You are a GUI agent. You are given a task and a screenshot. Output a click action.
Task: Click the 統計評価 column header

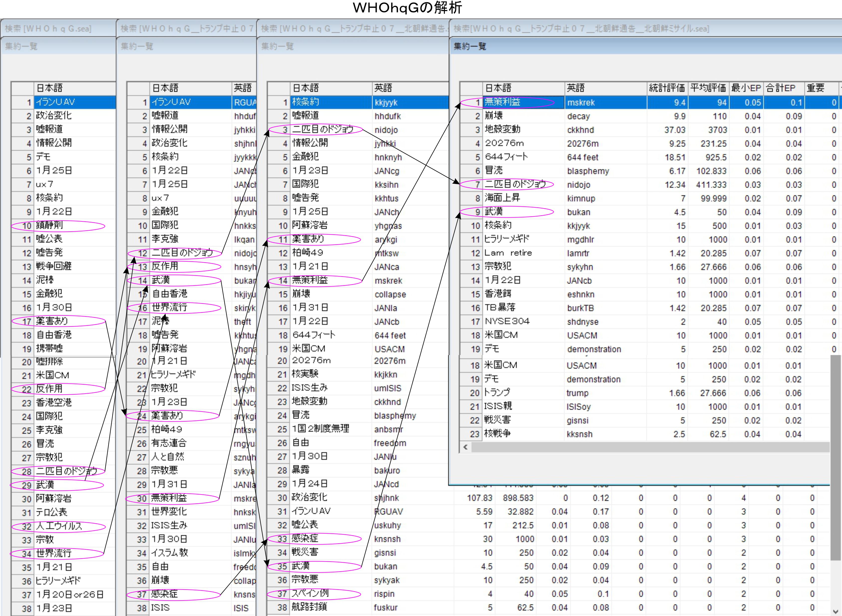click(667, 88)
